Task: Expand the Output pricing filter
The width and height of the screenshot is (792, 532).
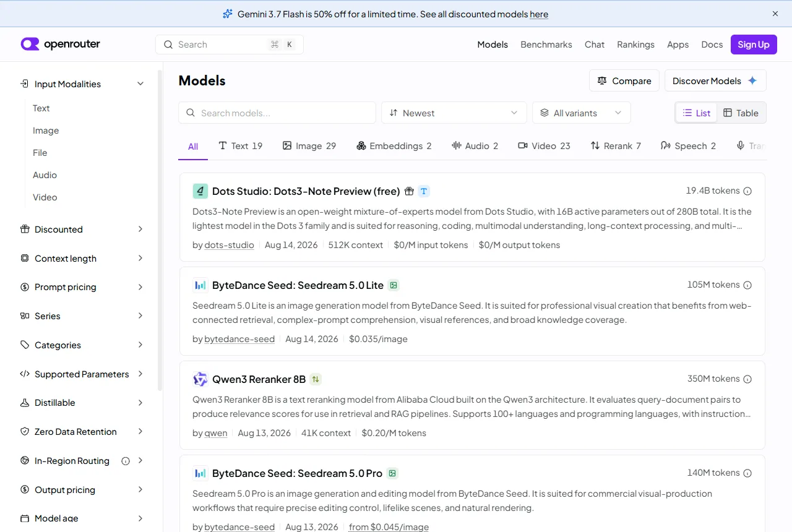Action: pos(82,489)
